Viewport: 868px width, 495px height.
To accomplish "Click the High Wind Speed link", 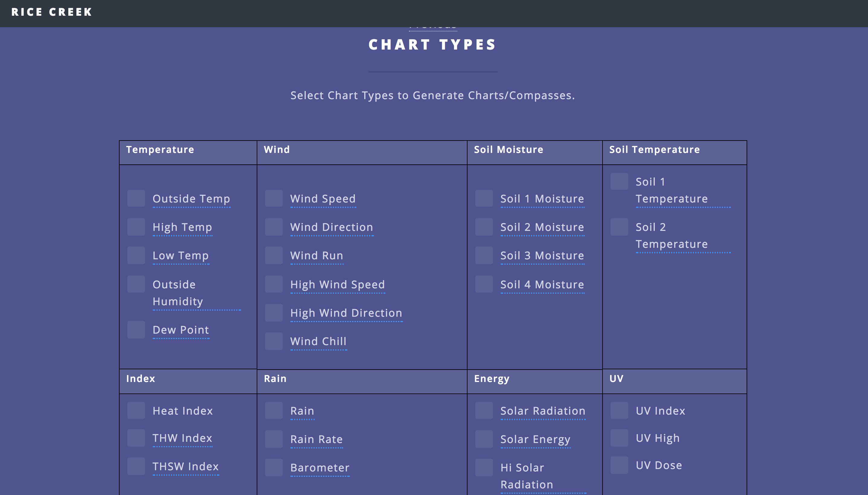I will click(x=337, y=285).
